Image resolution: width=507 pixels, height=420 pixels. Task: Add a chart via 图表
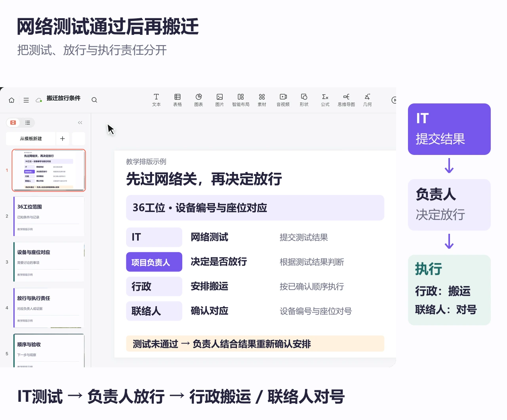pyautogui.click(x=199, y=100)
